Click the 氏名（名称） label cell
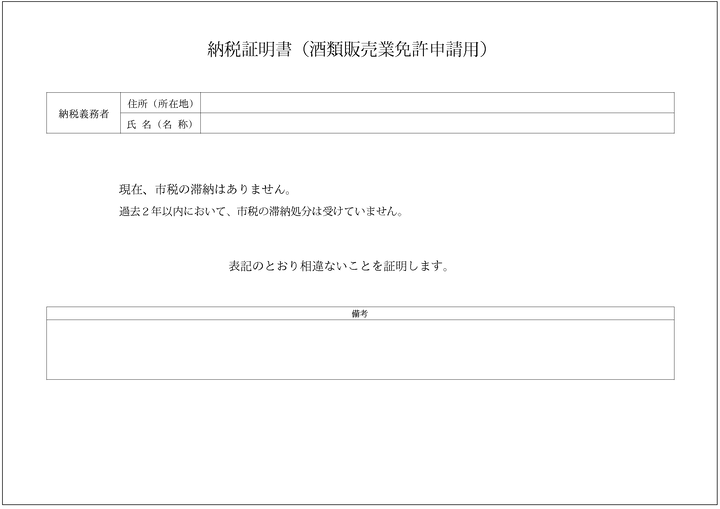The height and width of the screenshot is (509, 720). tap(160, 124)
